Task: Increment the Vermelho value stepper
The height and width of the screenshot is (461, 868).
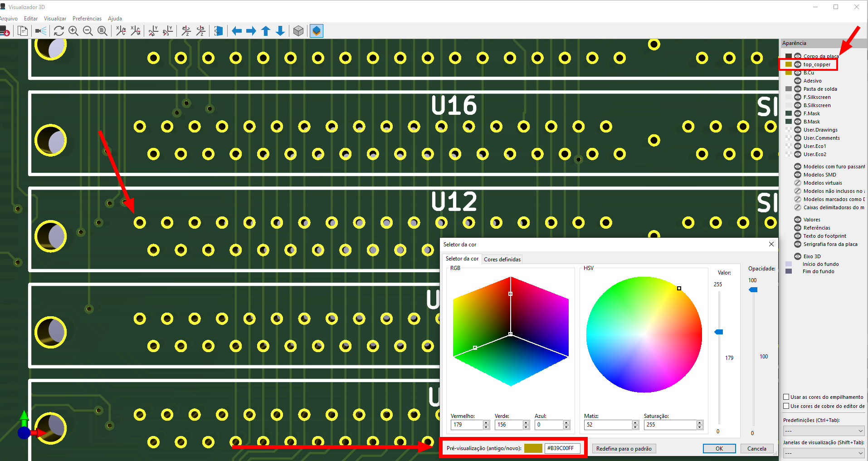Action: pos(486,422)
